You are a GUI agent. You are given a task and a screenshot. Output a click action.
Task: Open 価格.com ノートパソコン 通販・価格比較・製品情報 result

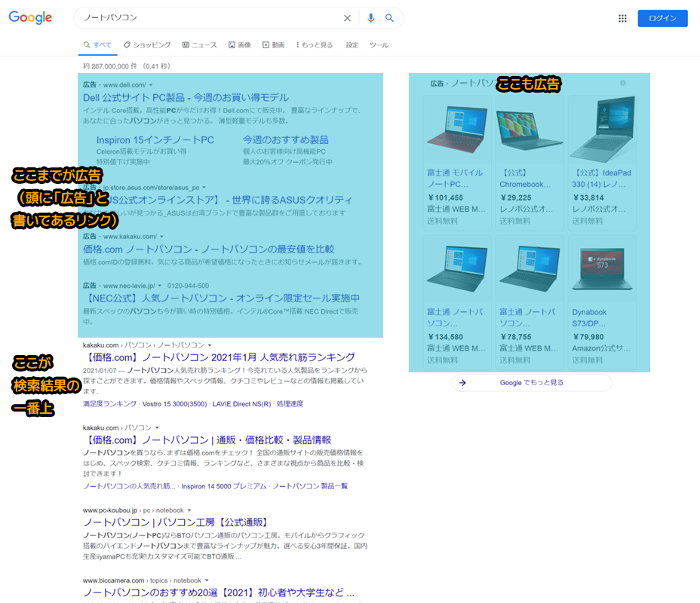tap(207, 439)
